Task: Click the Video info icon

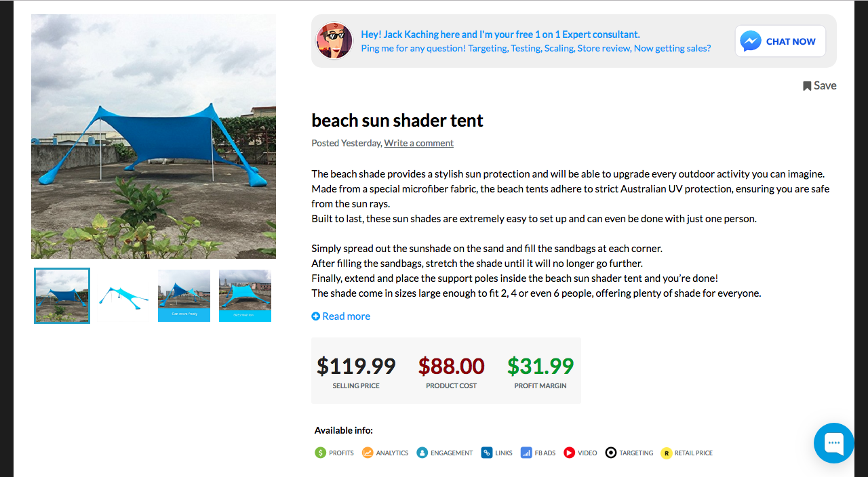Action: (x=570, y=453)
